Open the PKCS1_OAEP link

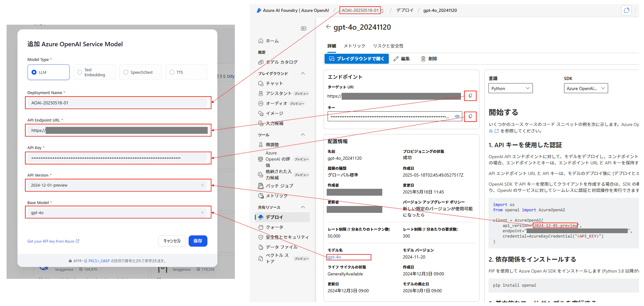[99, 261]
